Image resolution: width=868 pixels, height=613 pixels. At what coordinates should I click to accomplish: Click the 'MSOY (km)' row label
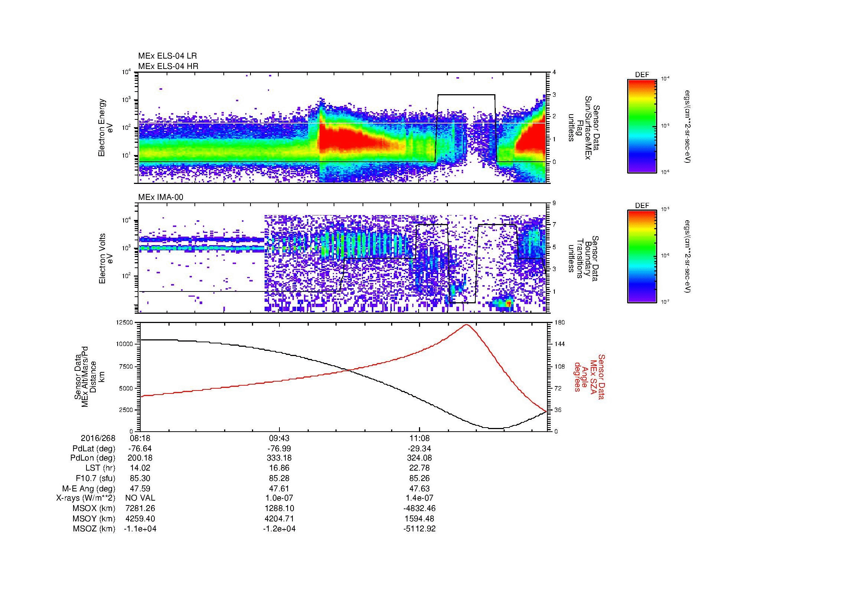coord(94,518)
